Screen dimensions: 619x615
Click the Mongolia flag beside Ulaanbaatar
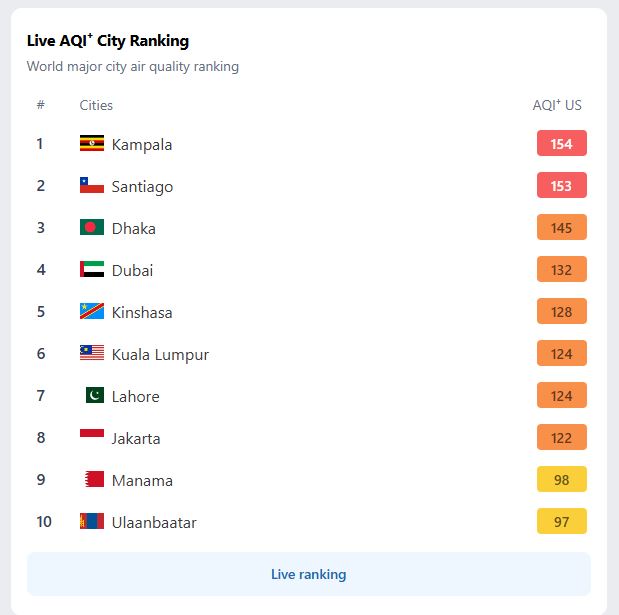[92, 521]
